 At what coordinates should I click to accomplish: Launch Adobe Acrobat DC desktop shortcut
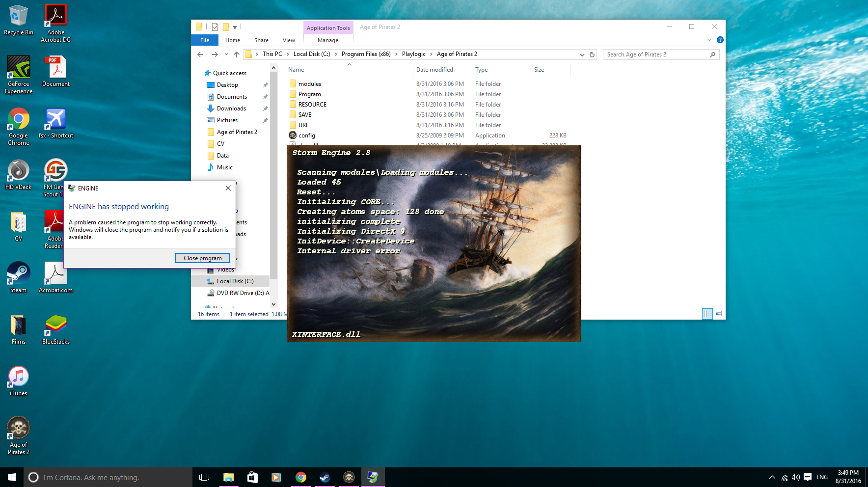pos(55,23)
